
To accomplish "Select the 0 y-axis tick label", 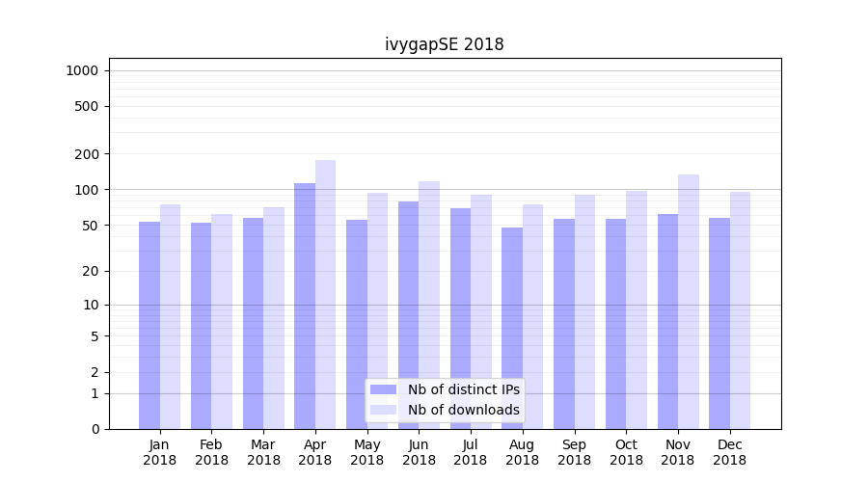I will point(95,429).
